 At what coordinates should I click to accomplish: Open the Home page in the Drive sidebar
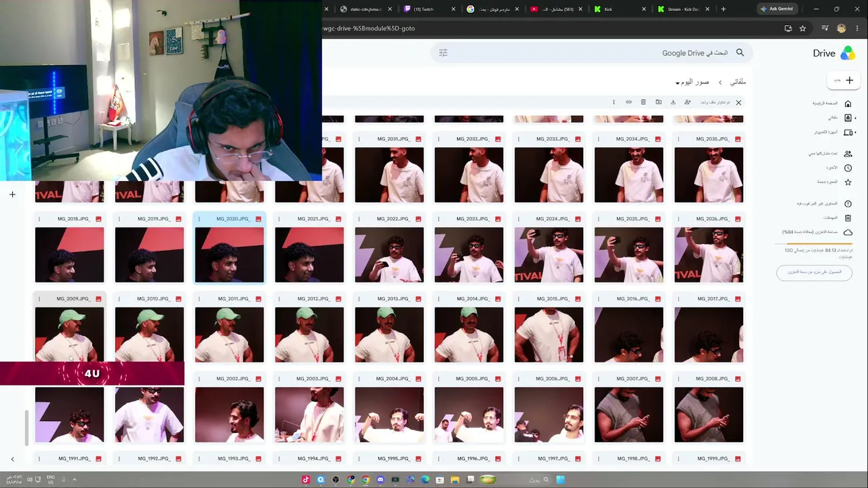click(848, 104)
